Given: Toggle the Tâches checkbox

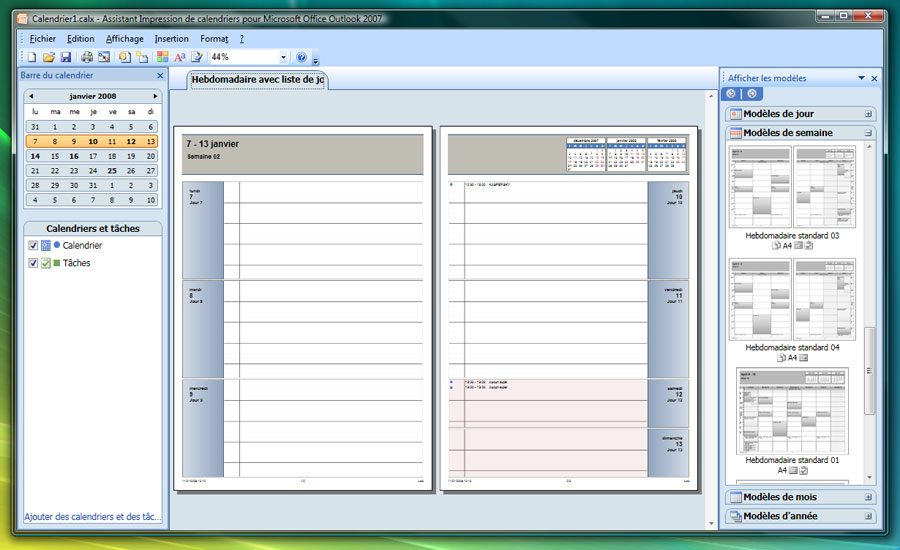Looking at the screenshot, I should [x=33, y=263].
